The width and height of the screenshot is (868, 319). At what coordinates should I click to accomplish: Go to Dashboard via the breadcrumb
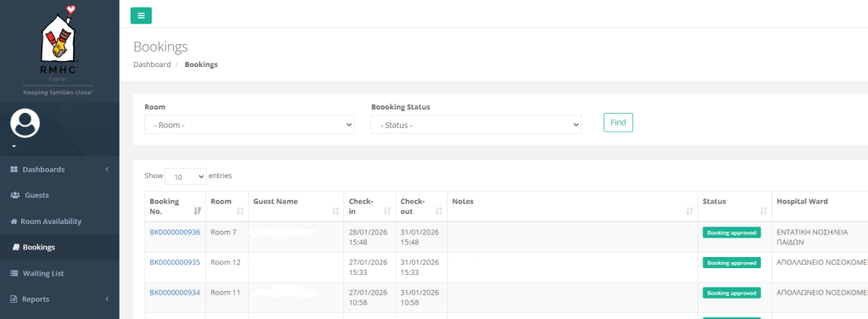point(153,64)
